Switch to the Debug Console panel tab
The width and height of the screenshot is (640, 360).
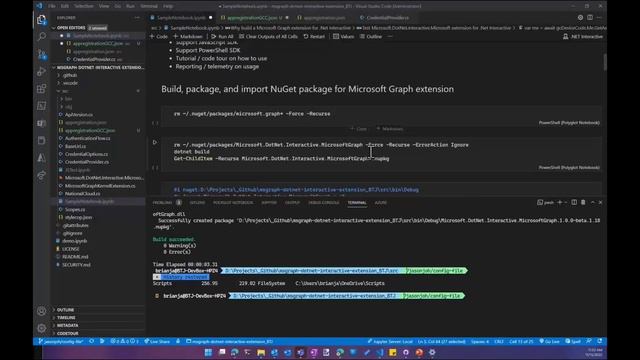[324, 202]
